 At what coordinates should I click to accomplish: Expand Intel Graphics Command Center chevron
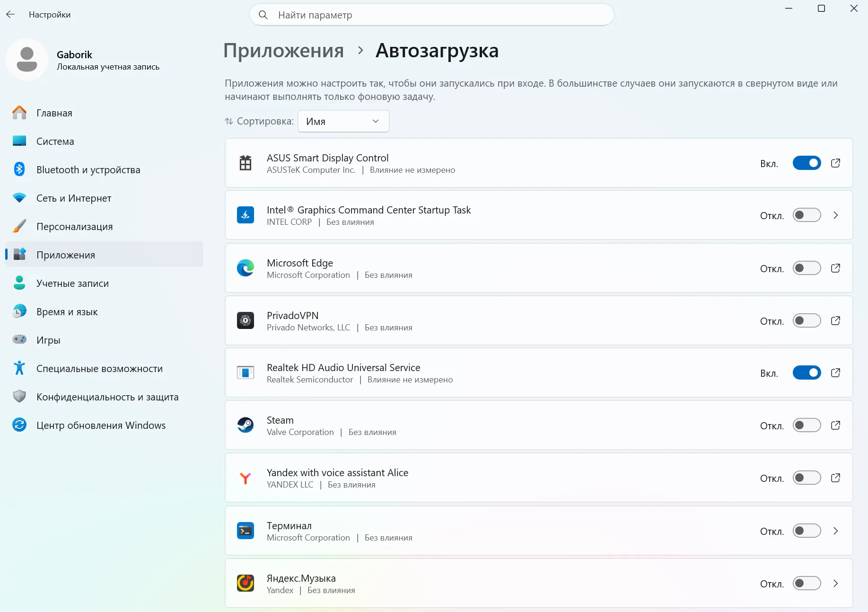point(836,215)
